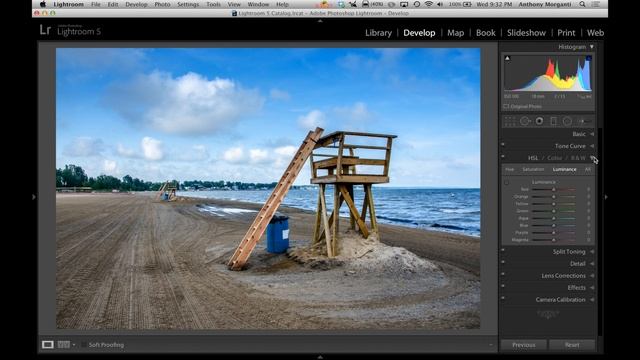Click the Blue luminance slider
This screenshot has height=360, width=640.
click(554, 225)
